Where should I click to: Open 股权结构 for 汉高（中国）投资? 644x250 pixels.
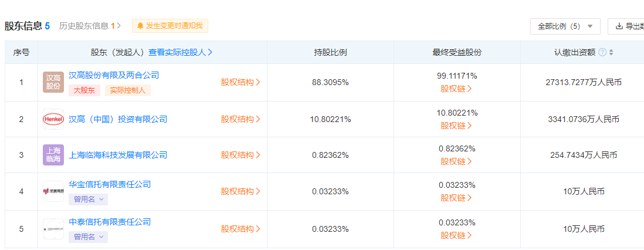point(240,119)
